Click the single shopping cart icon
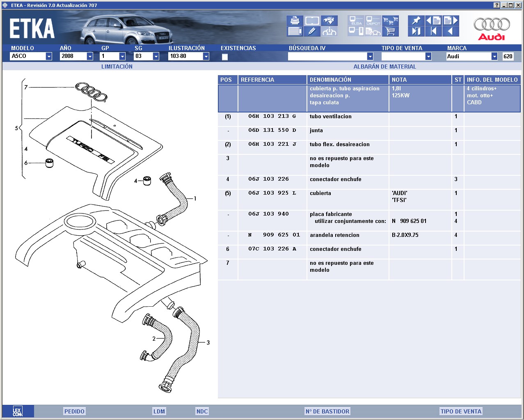 [390, 31]
